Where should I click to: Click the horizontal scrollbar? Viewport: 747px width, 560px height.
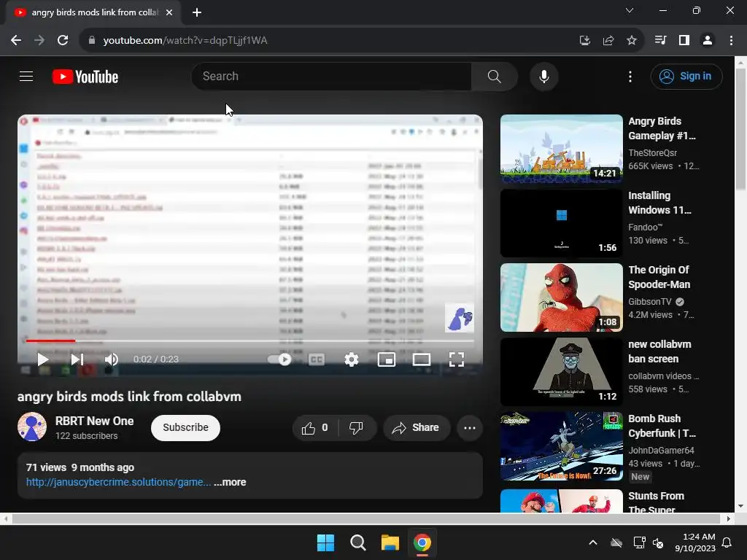coord(366,518)
